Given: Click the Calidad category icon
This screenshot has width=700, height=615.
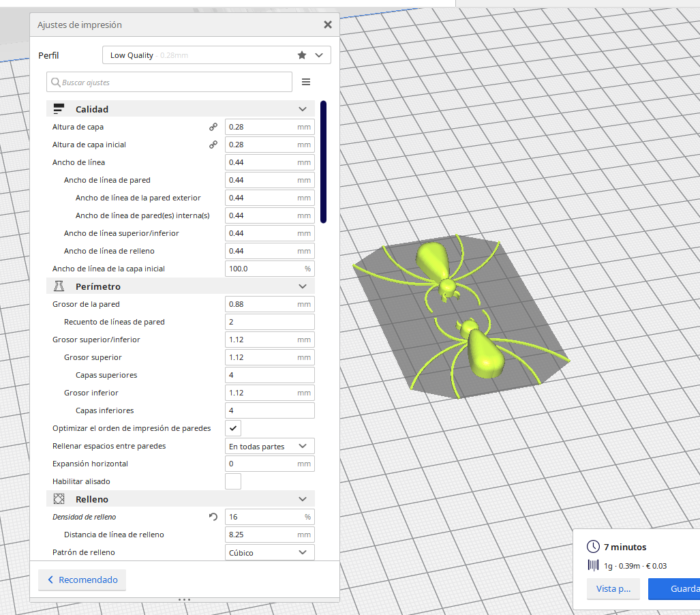Looking at the screenshot, I should pos(59,109).
